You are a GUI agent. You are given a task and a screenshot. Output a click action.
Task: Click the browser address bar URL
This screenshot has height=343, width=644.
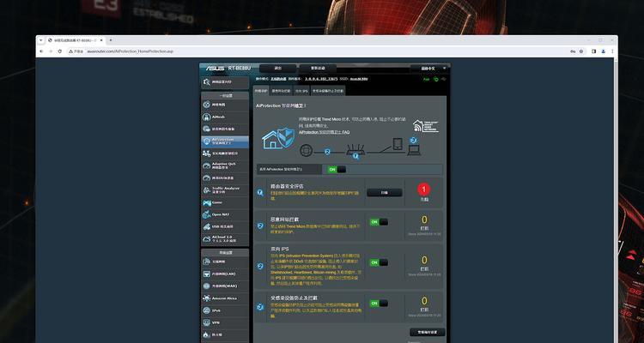131,51
